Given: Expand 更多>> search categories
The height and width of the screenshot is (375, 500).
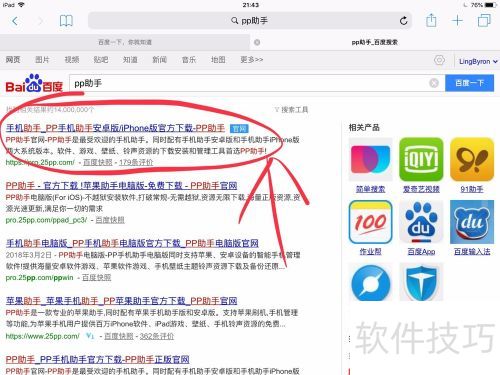Looking at the screenshot, I should click(252, 60).
